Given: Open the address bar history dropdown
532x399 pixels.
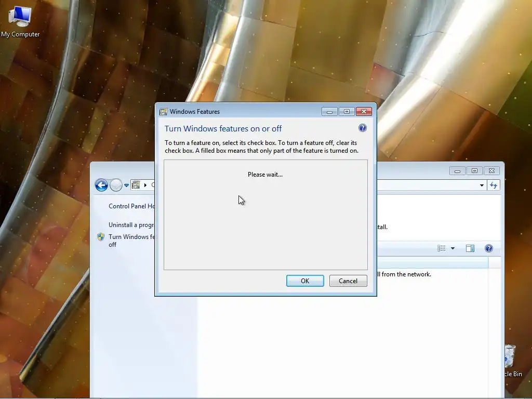Looking at the screenshot, I should pyautogui.click(x=482, y=185).
